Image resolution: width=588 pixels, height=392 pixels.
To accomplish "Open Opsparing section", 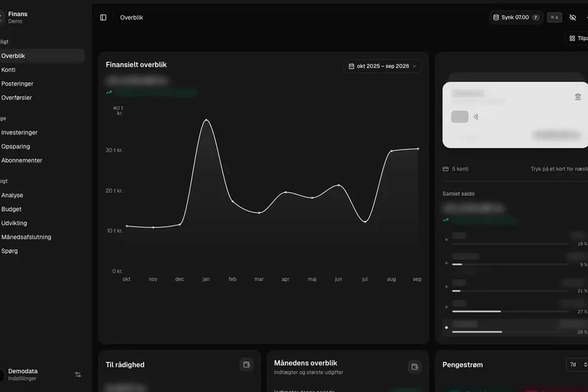I will point(42,146).
